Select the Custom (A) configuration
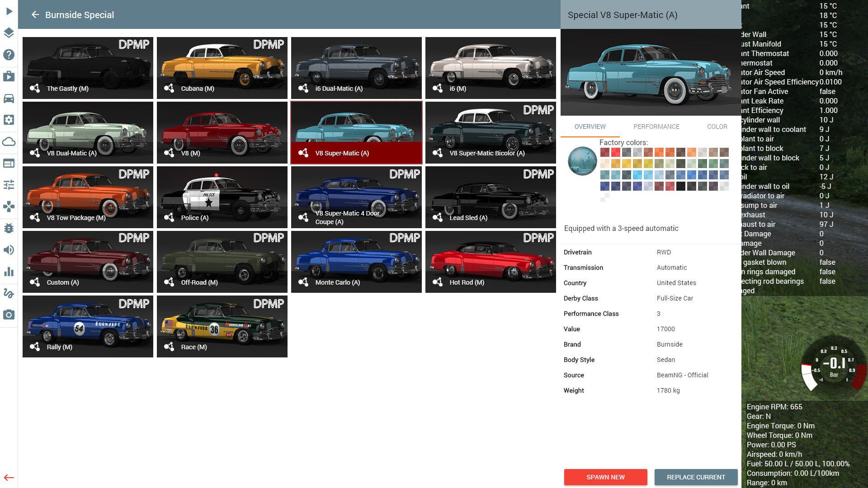The image size is (868, 488). (88, 262)
